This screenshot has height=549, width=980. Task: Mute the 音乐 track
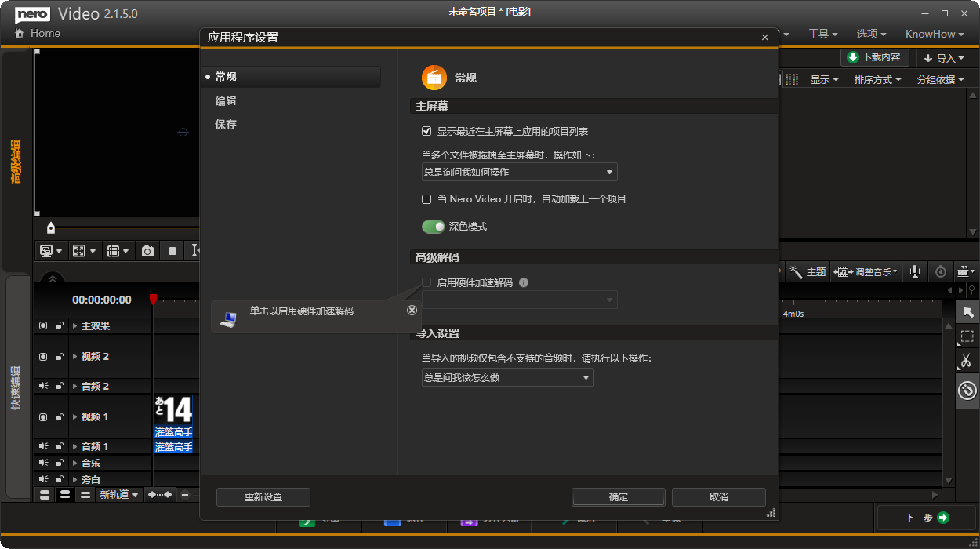[x=43, y=463]
